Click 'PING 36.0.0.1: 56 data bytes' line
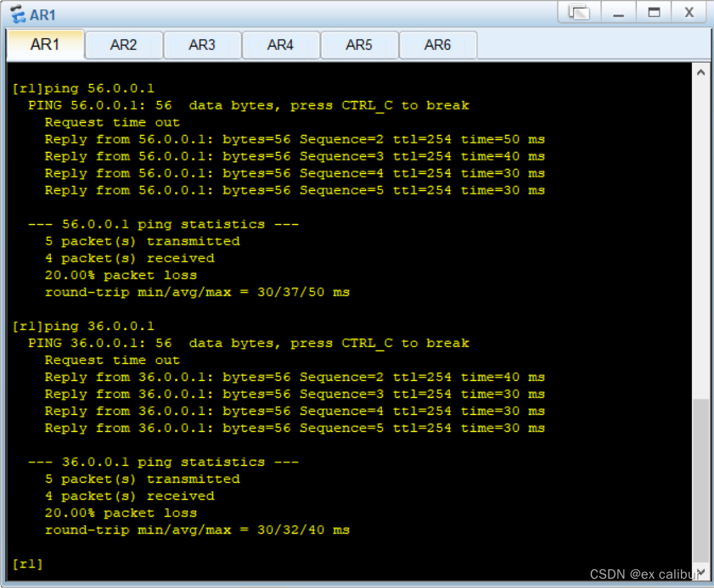The image size is (714, 588). (x=249, y=343)
